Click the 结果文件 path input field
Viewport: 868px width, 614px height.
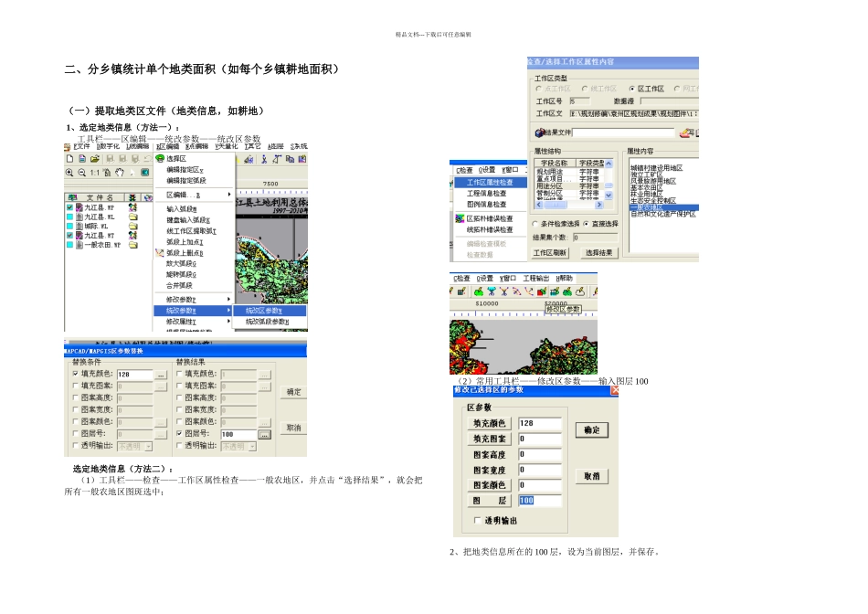pyautogui.click(x=624, y=132)
